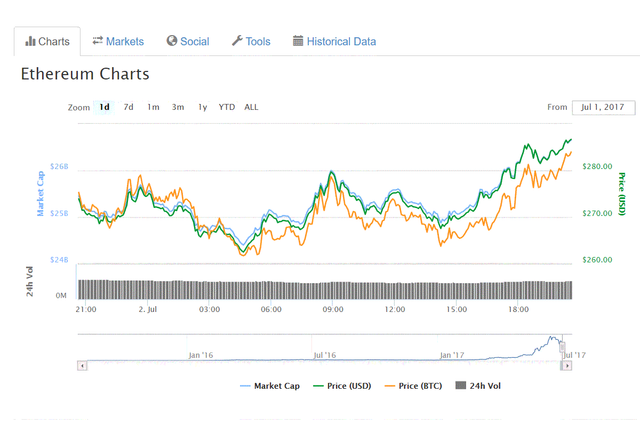The width and height of the screenshot is (640, 427).
Task: Select the 1m zoom range
Action: 153,107
